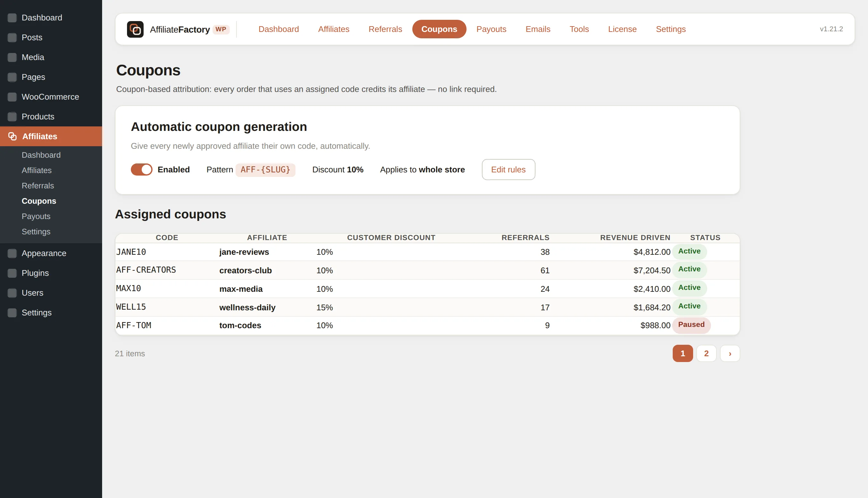Open Referrals submenu item in sidebar
Screen dimensions: 868x498
(x=38, y=186)
